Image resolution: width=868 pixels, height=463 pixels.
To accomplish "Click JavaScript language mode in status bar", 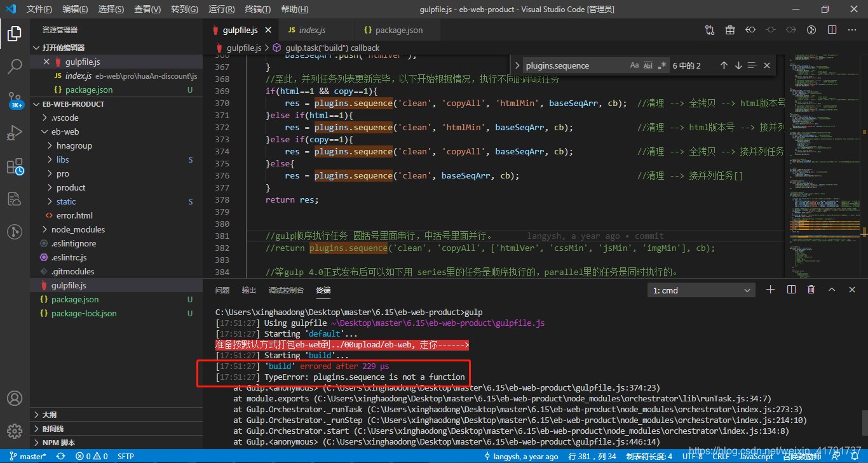I will (x=756, y=456).
